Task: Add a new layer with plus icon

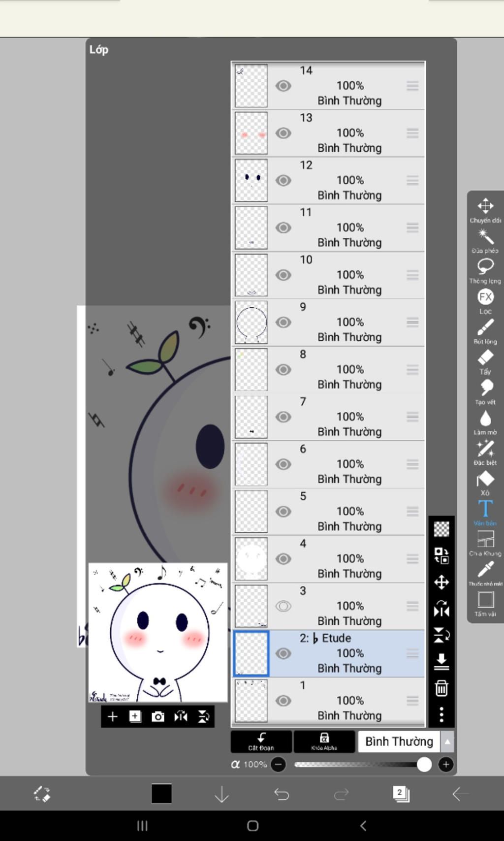Action: [112, 716]
